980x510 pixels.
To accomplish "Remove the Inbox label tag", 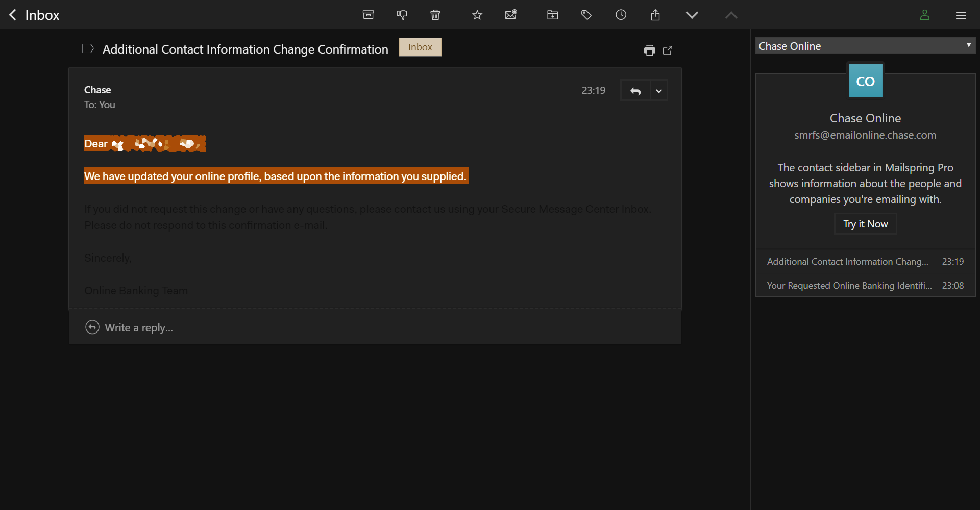I will coord(420,47).
